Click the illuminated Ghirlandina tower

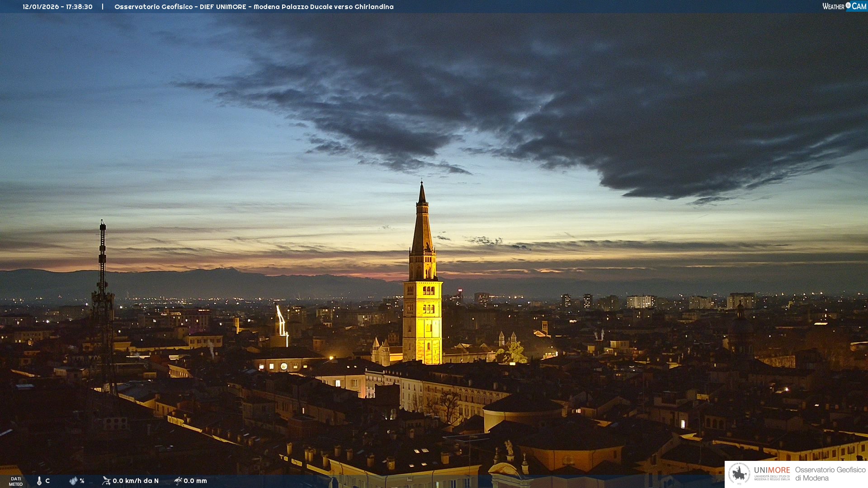422,316
